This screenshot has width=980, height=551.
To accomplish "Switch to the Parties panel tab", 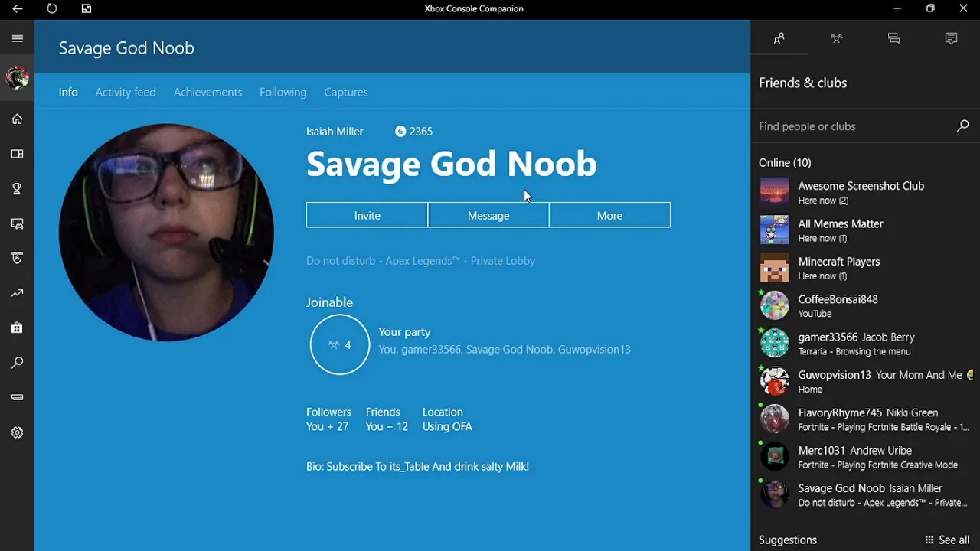I will coord(836,38).
